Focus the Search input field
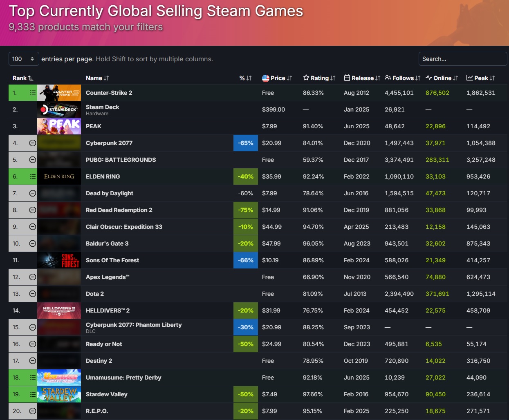Image resolution: width=509 pixels, height=420 pixels. point(463,59)
